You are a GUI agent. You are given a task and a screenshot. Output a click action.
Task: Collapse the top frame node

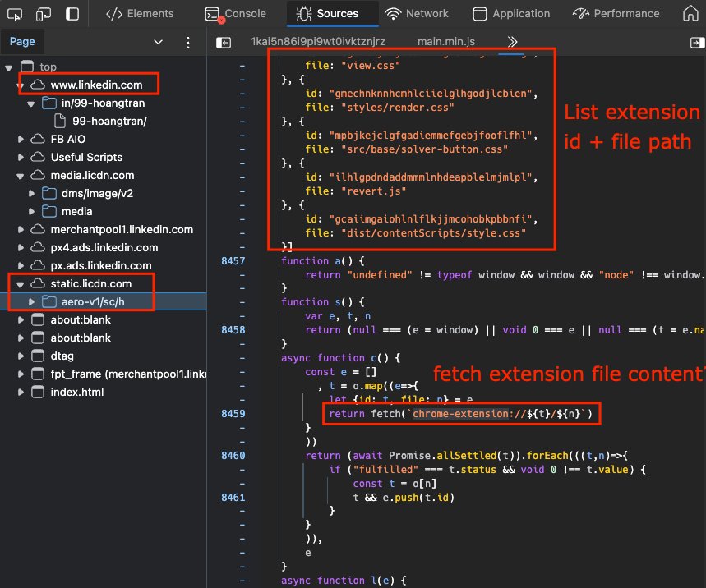[x=8, y=67]
